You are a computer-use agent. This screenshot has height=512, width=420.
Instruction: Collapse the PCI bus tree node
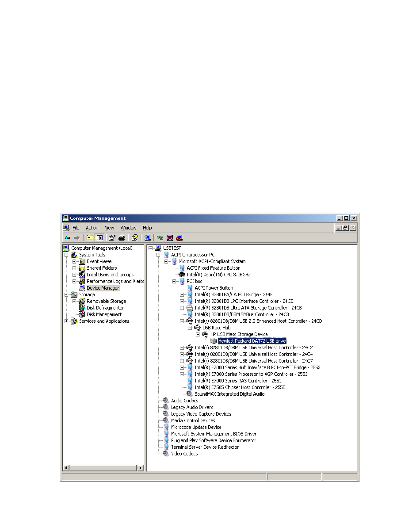coord(174,281)
